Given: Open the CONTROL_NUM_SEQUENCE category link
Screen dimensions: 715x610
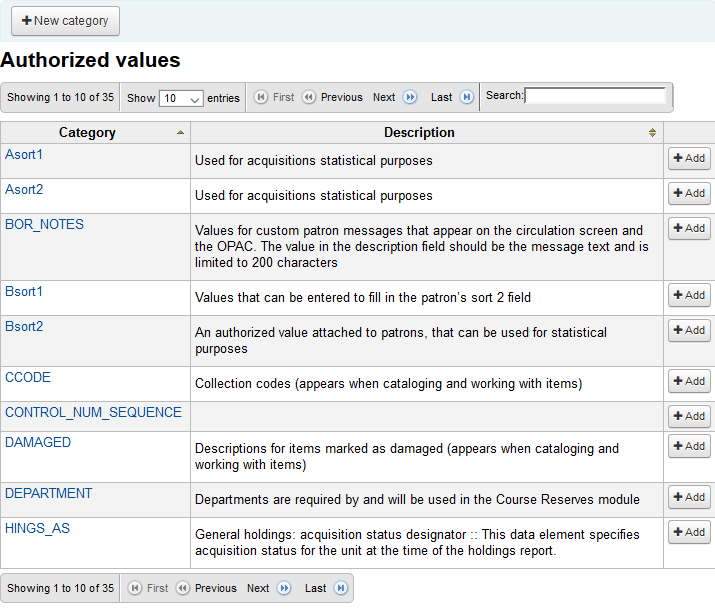Looking at the screenshot, I should tap(93, 413).
